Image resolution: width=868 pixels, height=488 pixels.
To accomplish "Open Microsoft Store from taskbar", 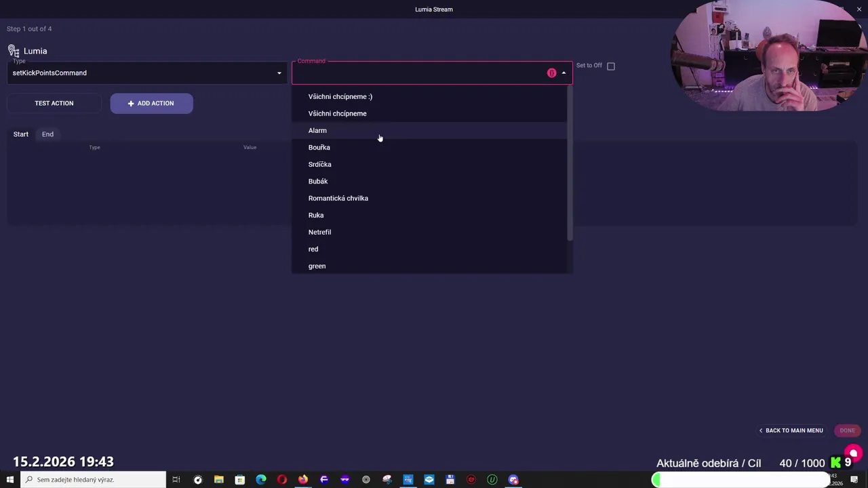I will (240, 480).
